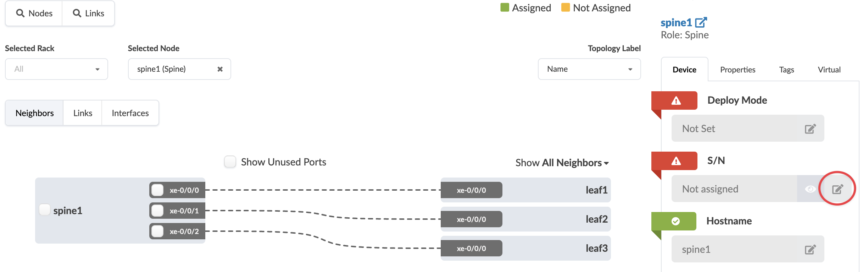Expand the Topology Label Name dropdown
Image resolution: width=868 pixels, height=272 pixels.
pos(589,69)
